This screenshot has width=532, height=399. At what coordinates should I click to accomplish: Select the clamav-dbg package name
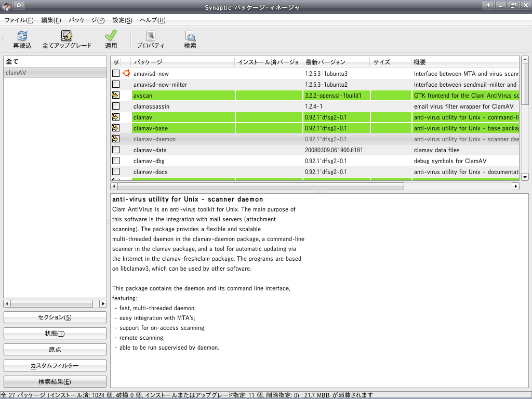tap(149, 161)
